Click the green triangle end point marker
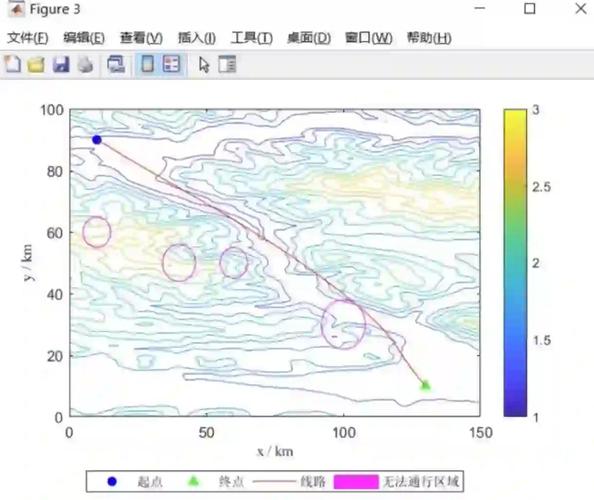Viewport: 594px width, 500px height. pos(425,385)
